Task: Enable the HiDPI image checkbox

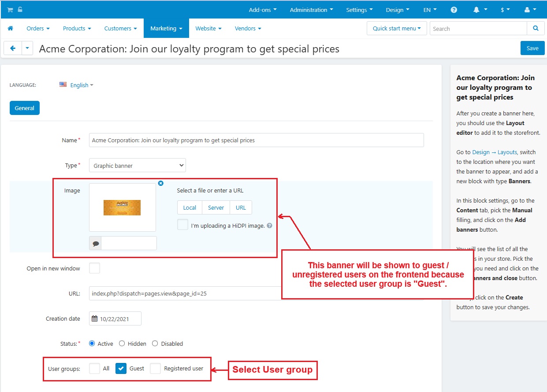Action: click(x=182, y=225)
